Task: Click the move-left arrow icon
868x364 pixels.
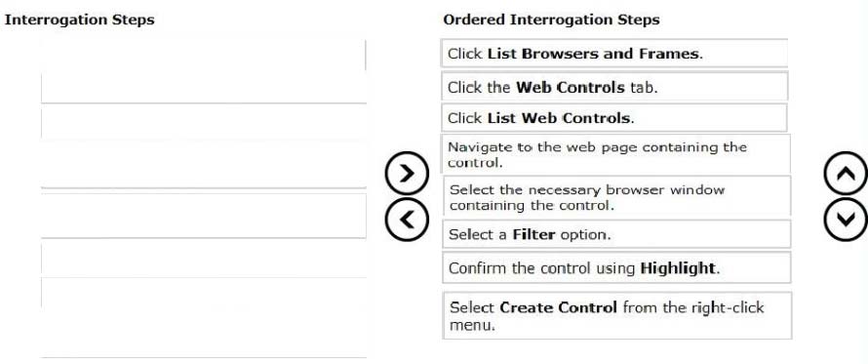Action: coord(407,220)
